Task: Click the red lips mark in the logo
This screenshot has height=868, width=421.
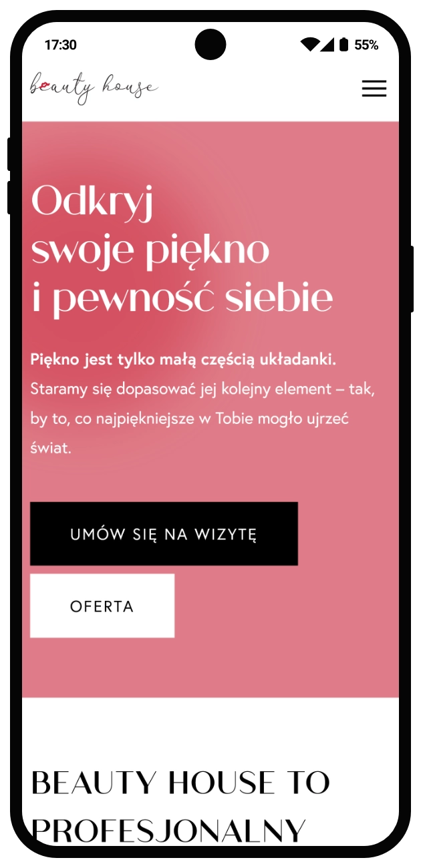Action: [x=44, y=85]
